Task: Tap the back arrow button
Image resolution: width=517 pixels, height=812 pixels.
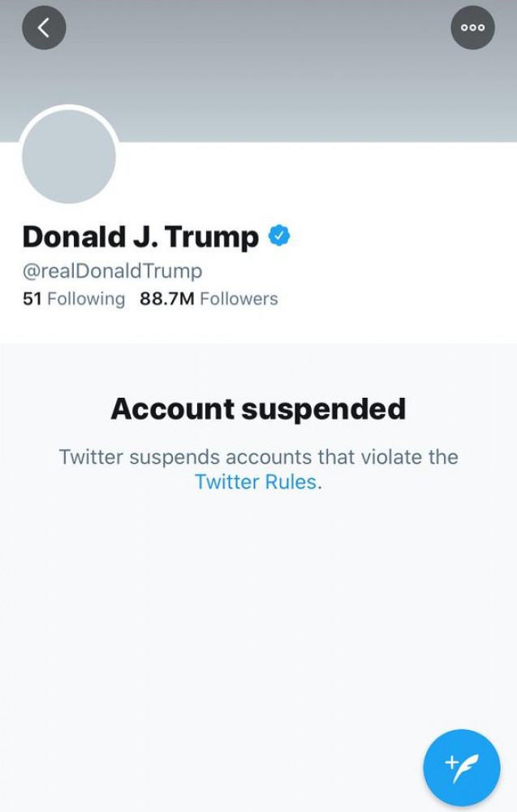Action: click(x=44, y=28)
